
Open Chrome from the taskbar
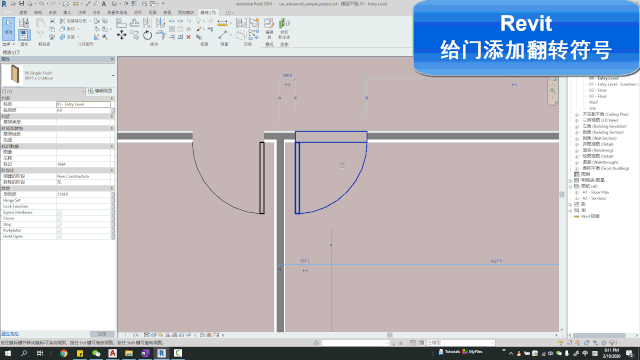tap(64, 353)
